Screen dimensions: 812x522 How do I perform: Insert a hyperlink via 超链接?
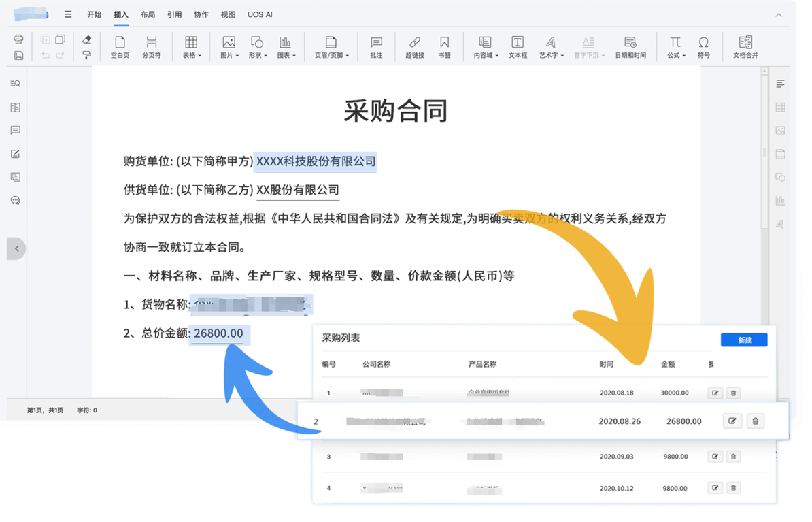415,47
